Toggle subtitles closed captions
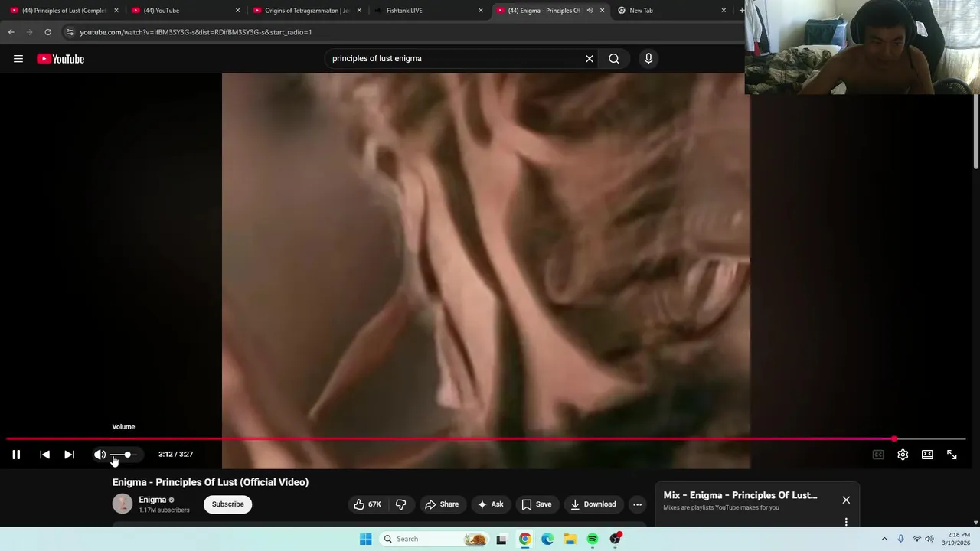The image size is (980, 551). tap(878, 455)
